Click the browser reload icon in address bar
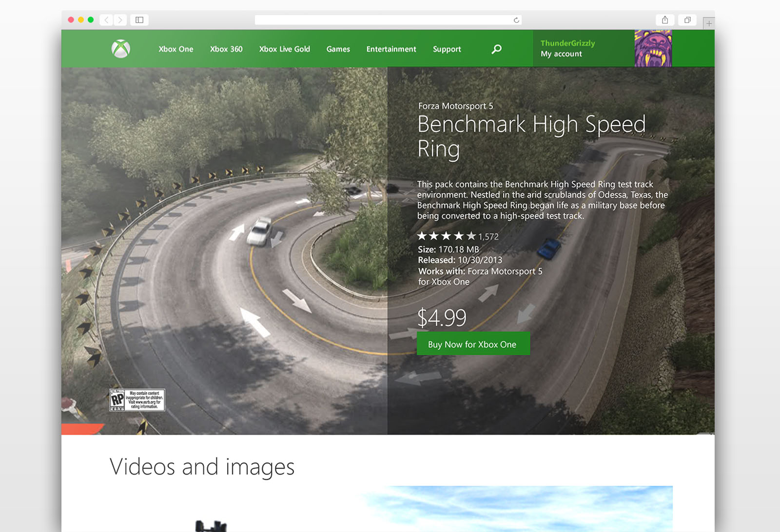This screenshot has height=532, width=780. [516, 20]
